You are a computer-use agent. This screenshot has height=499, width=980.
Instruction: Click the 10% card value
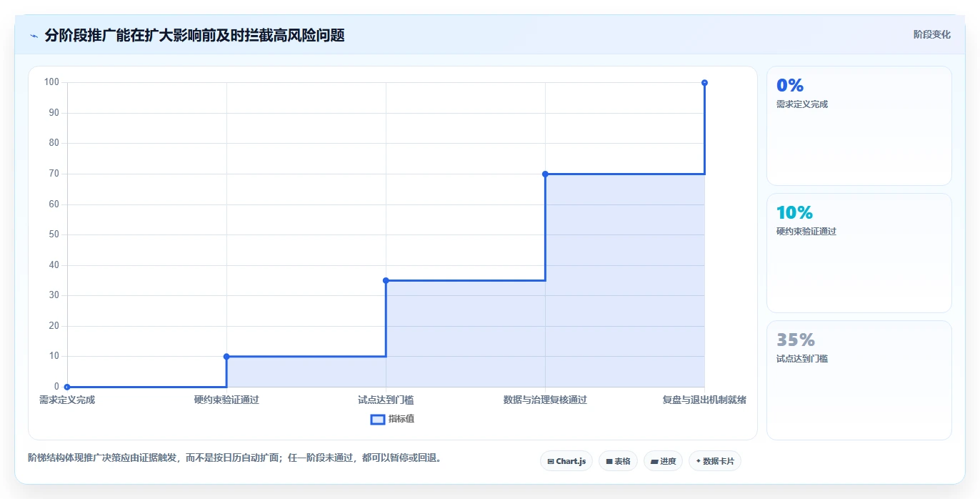(794, 212)
